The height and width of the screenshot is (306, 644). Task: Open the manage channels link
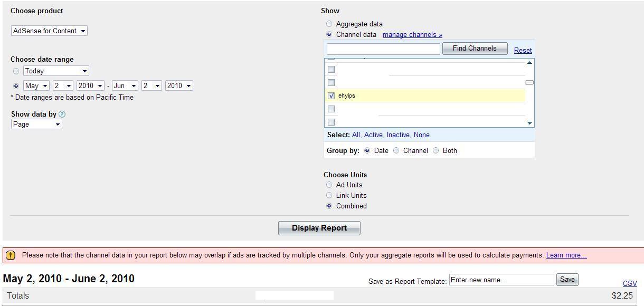click(412, 35)
